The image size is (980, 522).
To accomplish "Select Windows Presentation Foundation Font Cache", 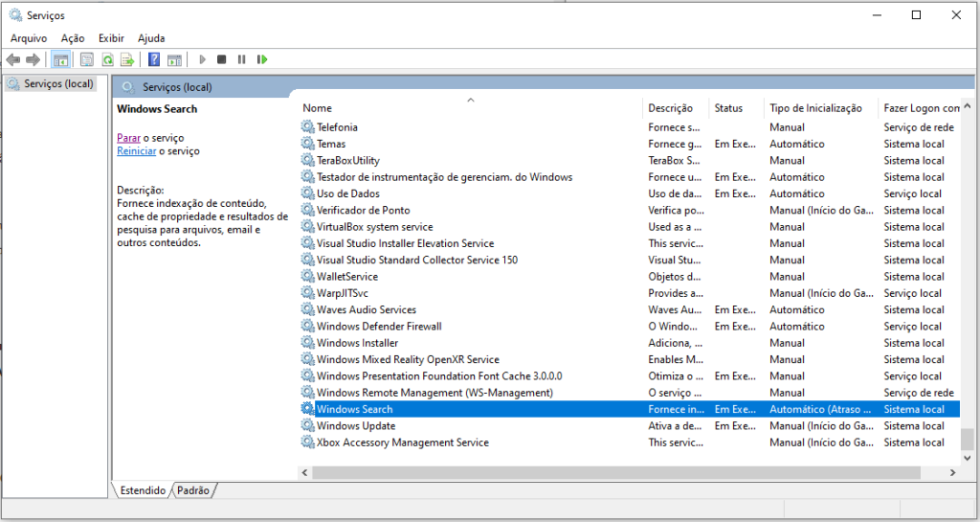I will pyautogui.click(x=438, y=375).
